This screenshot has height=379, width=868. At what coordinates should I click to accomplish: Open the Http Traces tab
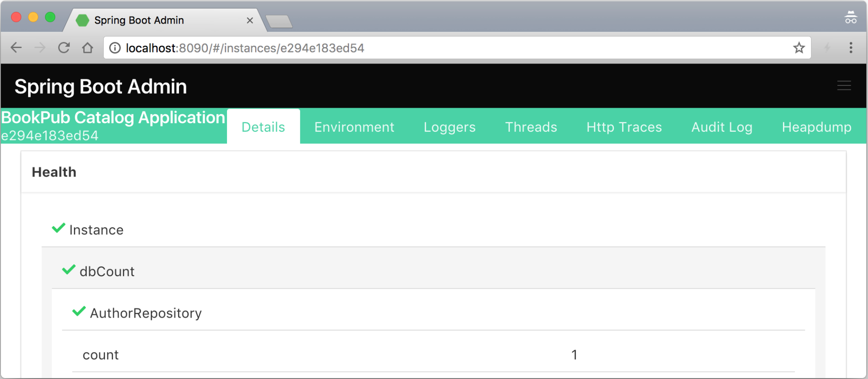(624, 127)
